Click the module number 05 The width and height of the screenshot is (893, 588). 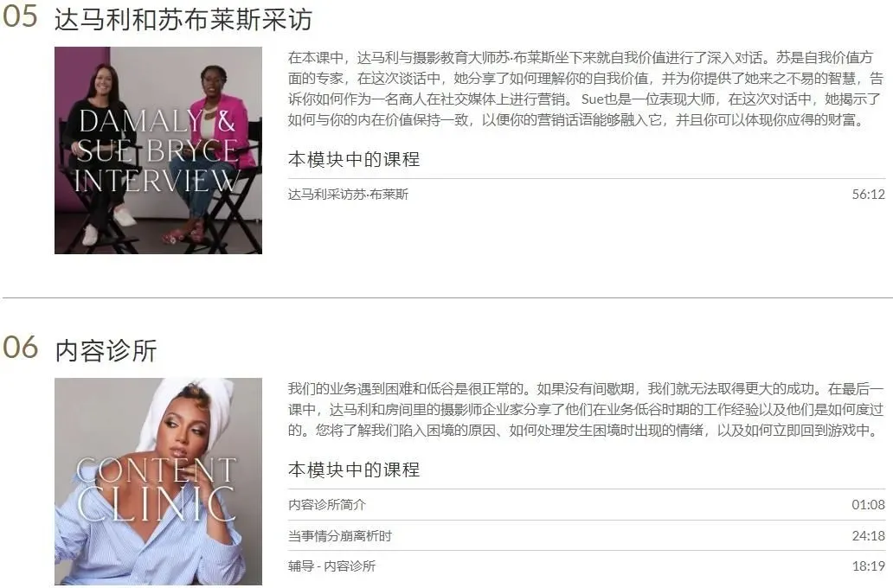pyautogui.click(x=21, y=16)
